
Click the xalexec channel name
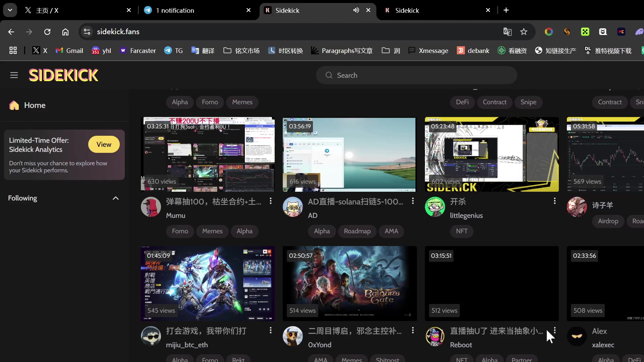point(603,345)
